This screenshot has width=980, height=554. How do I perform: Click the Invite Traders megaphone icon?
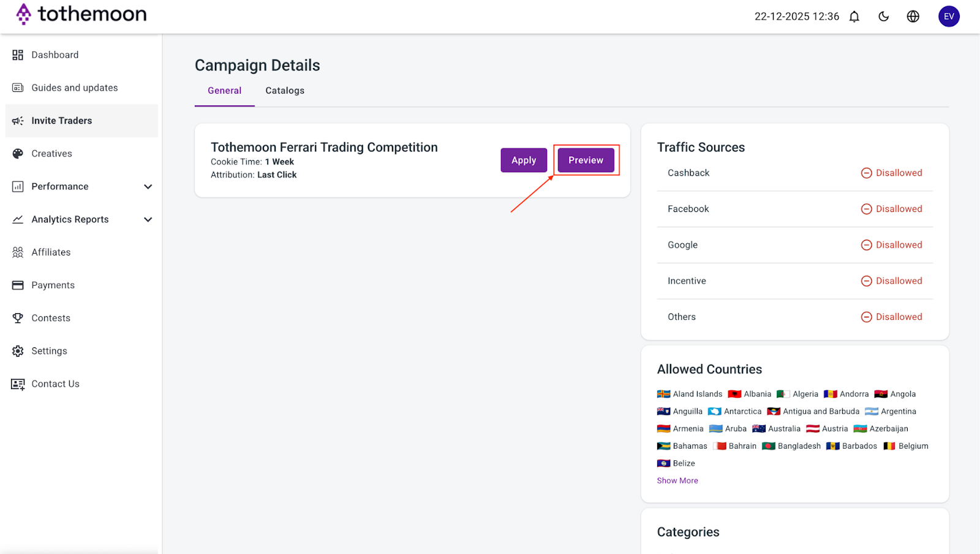pyautogui.click(x=18, y=121)
